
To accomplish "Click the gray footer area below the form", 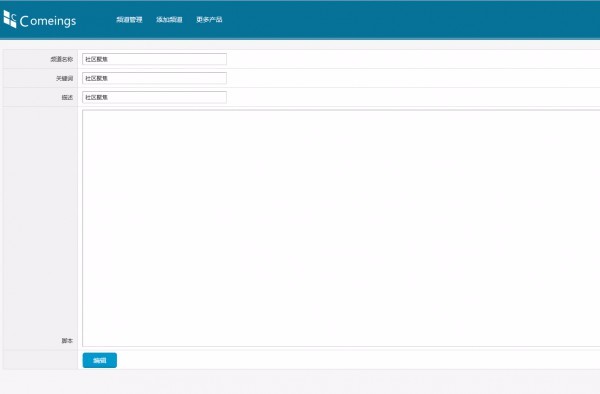I will point(300,382).
